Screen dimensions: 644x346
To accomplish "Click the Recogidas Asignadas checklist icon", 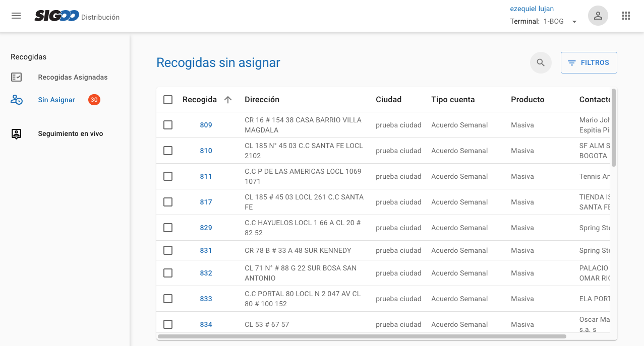I will tap(17, 77).
